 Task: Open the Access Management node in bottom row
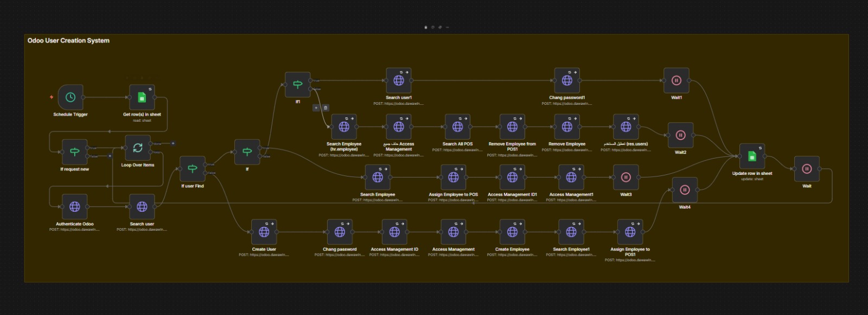point(454,232)
